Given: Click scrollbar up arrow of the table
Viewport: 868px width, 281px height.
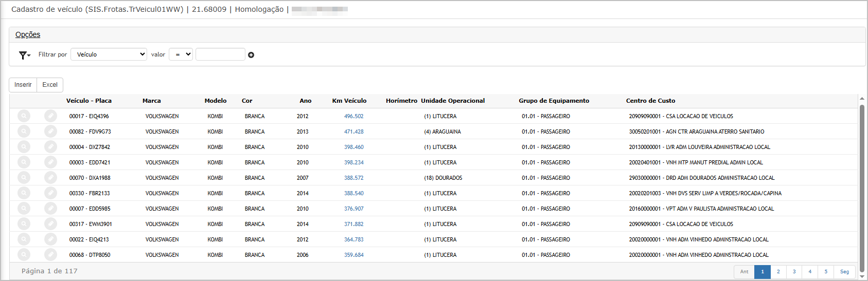Looking at the screenshot, I should pyautogui.click(x=862, y=98).
